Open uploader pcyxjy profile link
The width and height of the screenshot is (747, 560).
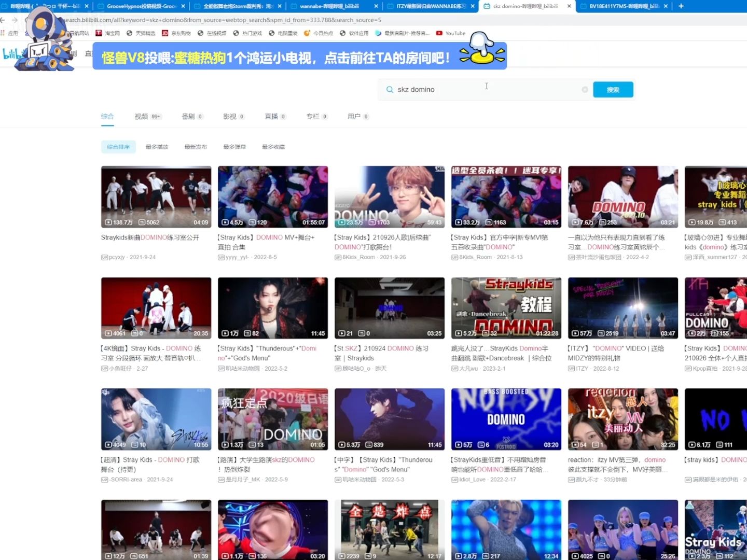117,257
